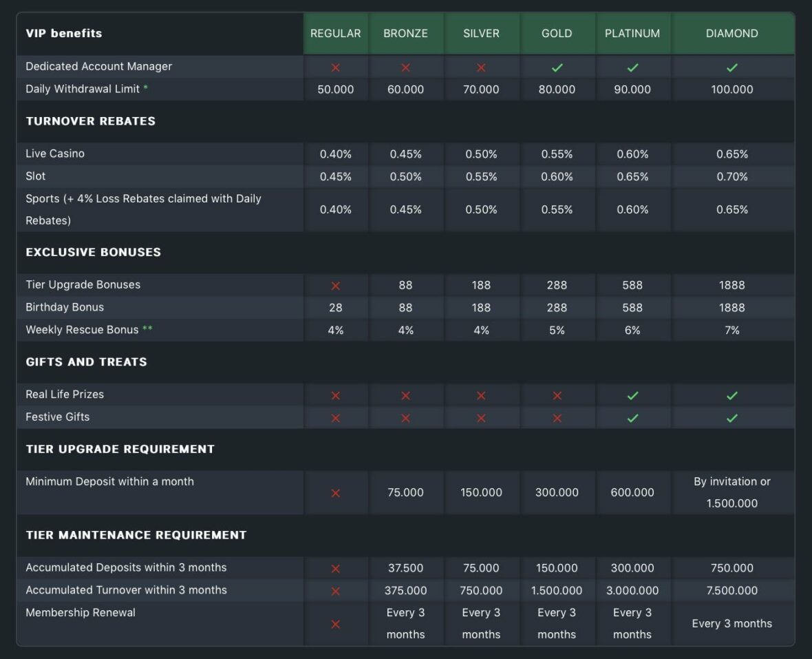Select the REGULAR tier column header
The image size is (812, 659).
(x=336, y=33)
